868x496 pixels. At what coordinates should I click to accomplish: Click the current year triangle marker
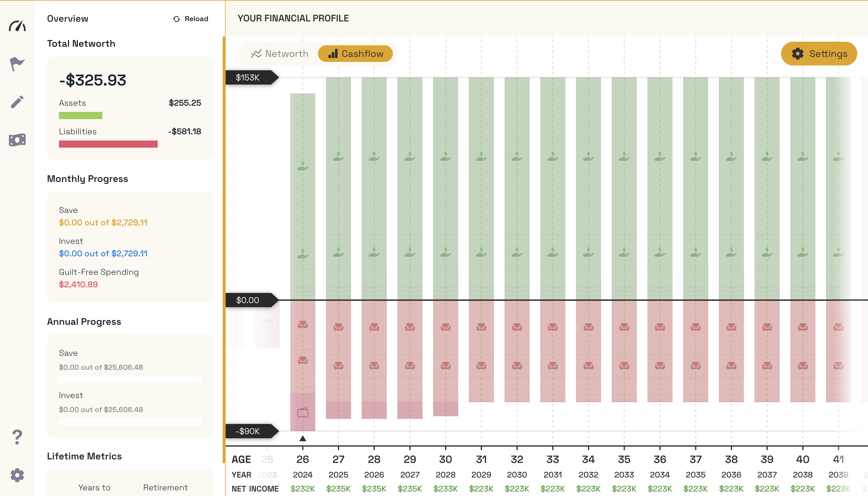coord(302,439)
